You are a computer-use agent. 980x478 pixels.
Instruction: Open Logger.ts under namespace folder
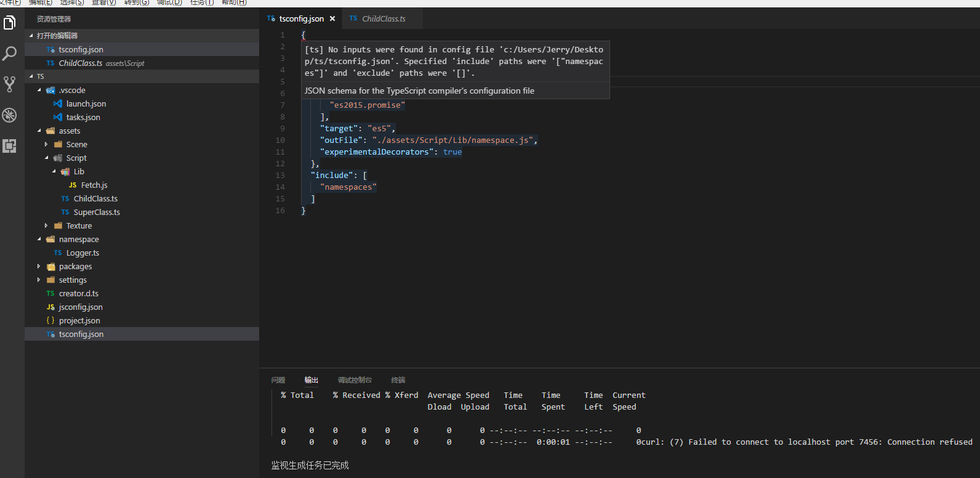point(82,253)
